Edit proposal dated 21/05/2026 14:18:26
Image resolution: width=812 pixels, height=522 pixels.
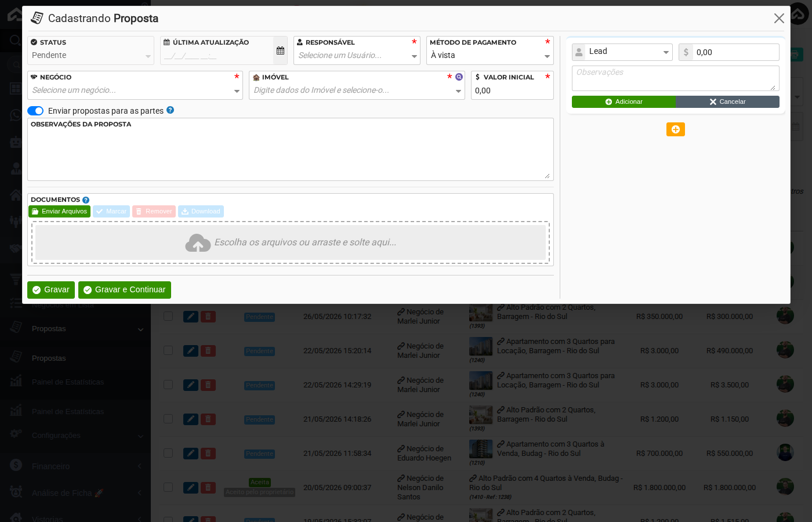[191, 419]
